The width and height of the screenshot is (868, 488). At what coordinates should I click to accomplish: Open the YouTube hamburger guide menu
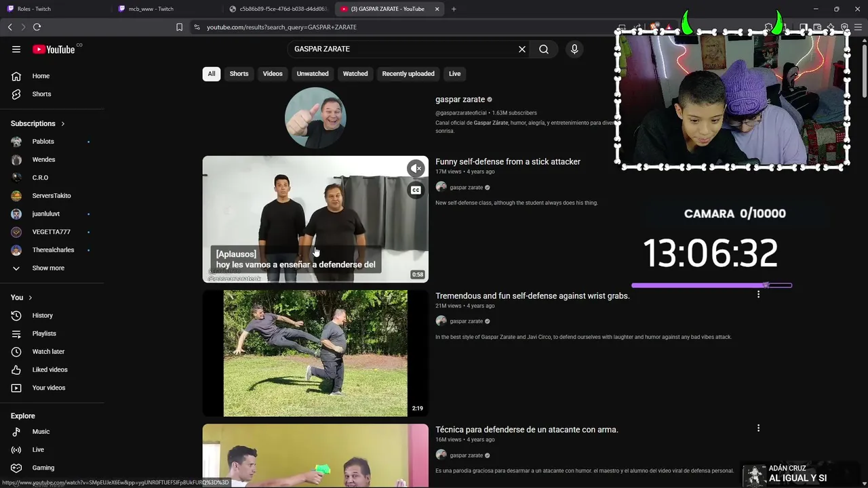pyautogui.click(x=16, y=49)
